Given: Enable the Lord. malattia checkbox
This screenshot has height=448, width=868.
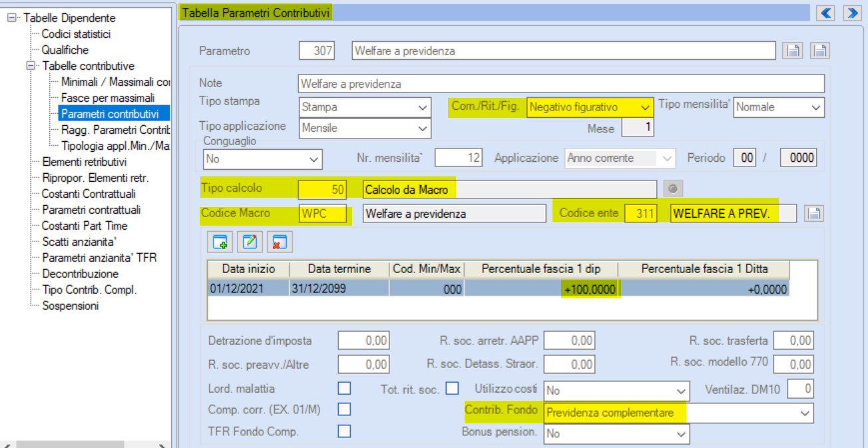Looking at the screenshot, I should pos(344,388).
